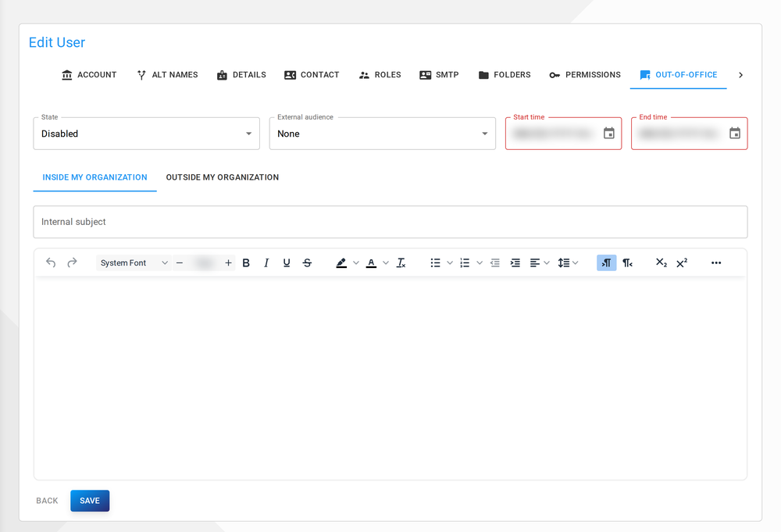Switch to the Permissions tab
The height and width of the screenshot is (532, 781).
(585, 75)
